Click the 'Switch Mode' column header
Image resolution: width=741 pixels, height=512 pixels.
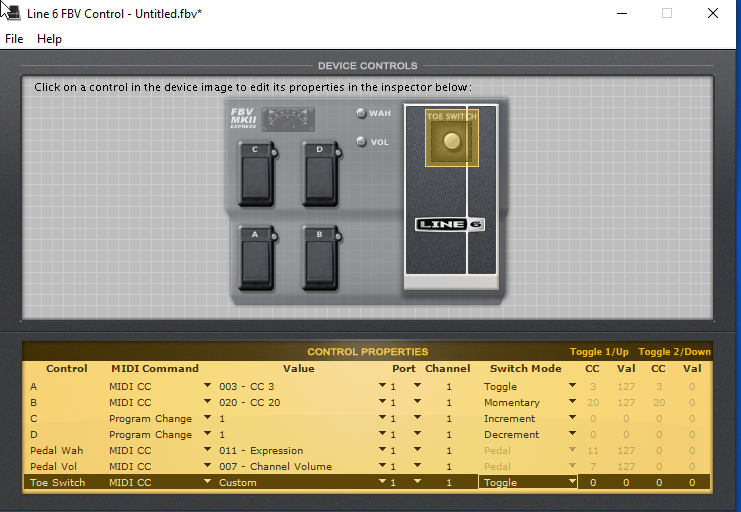tap(526, 368)
